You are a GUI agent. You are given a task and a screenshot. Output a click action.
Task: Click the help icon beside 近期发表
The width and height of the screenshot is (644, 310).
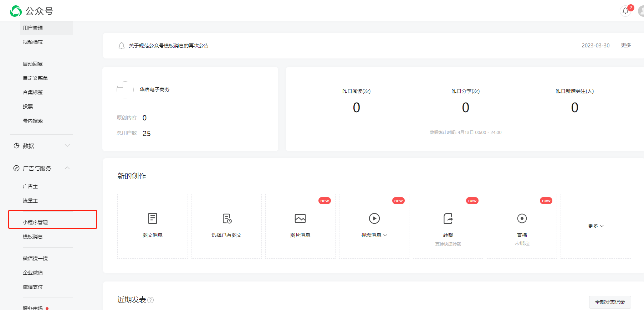click(x=150, y=300)
